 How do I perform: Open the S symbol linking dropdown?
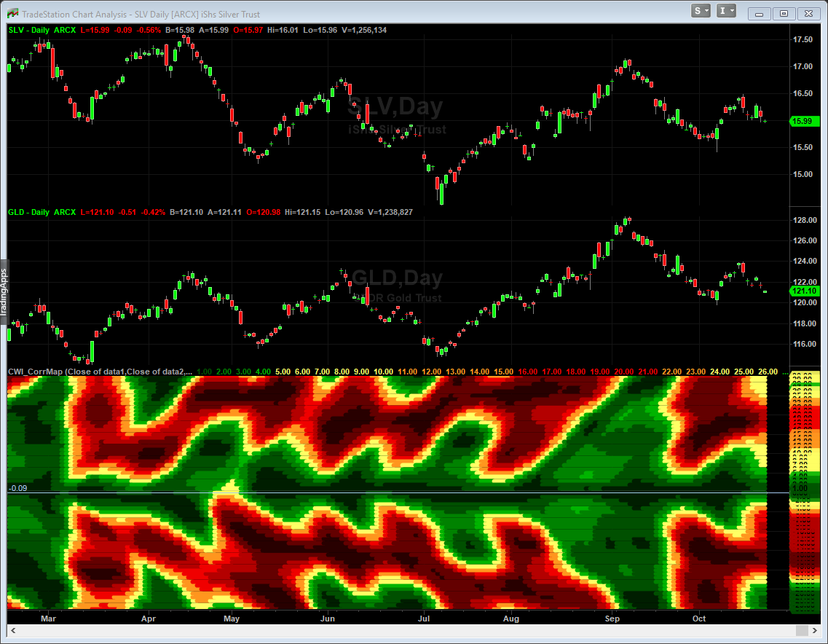(702, 11)
